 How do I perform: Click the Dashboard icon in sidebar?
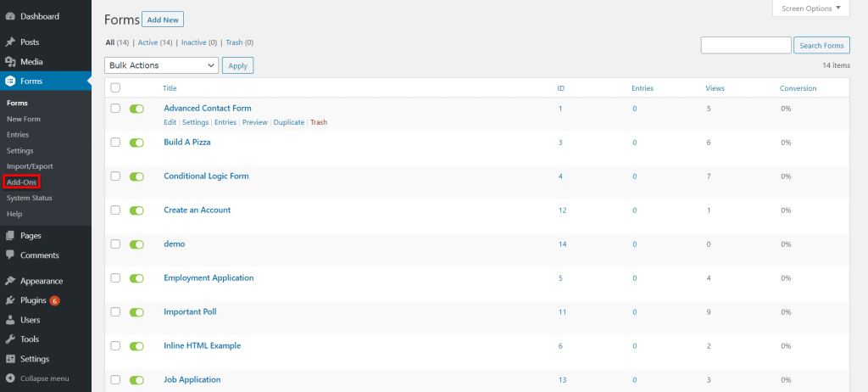click(x=10, y=16)
